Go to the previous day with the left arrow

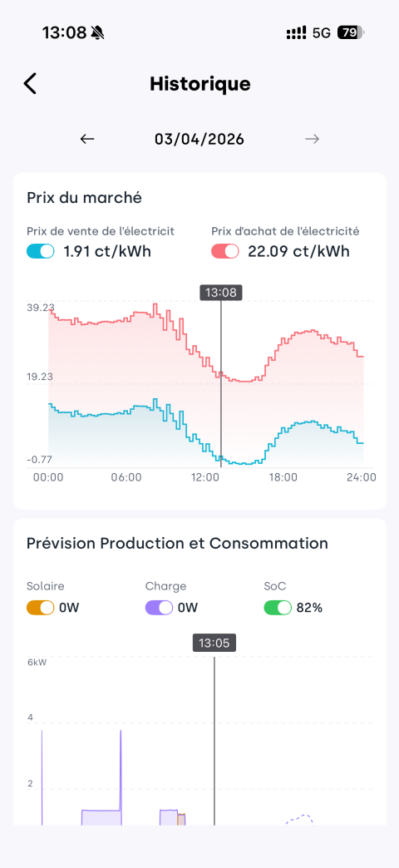(x=87, y=139)
